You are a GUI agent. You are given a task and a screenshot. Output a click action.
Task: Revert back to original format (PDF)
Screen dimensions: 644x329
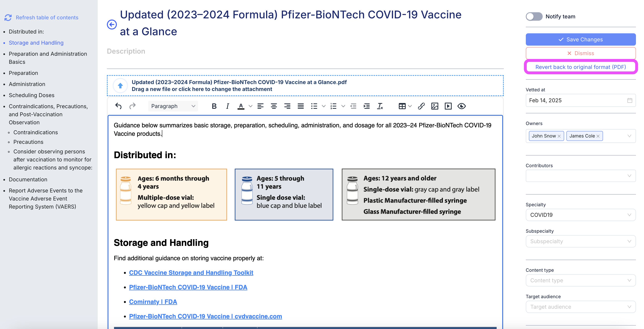(580, 67)
